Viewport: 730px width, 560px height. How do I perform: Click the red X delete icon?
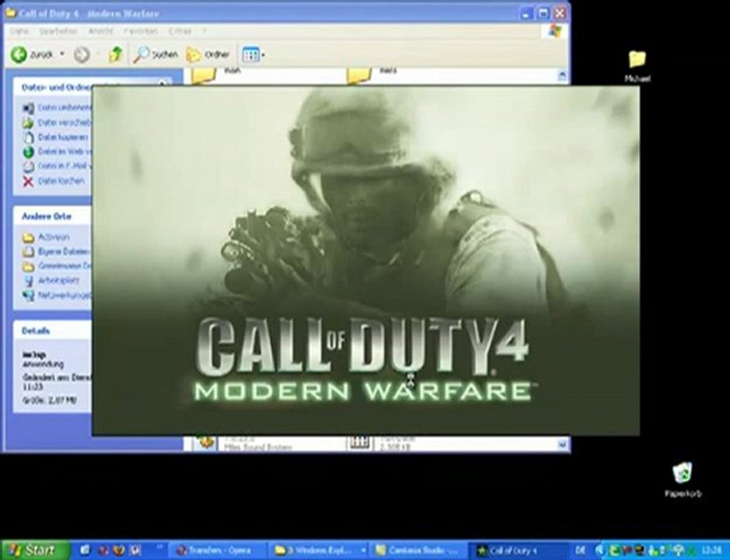(x=29, y=181)
